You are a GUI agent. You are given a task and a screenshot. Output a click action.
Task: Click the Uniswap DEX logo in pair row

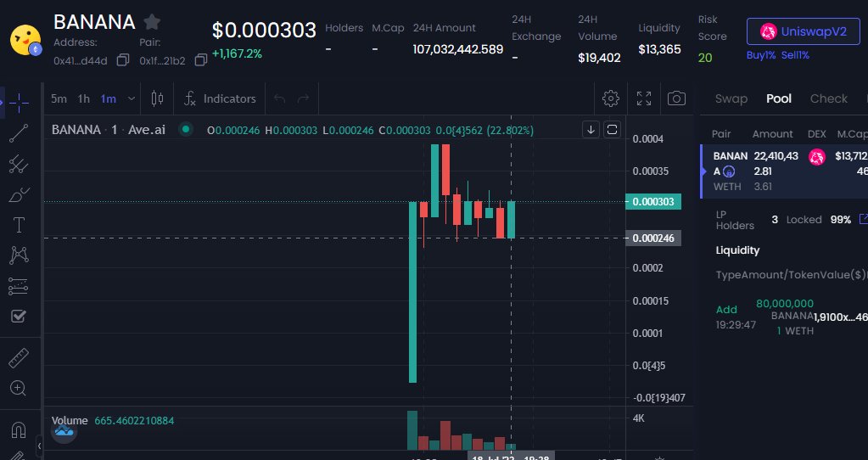point(816,157)
